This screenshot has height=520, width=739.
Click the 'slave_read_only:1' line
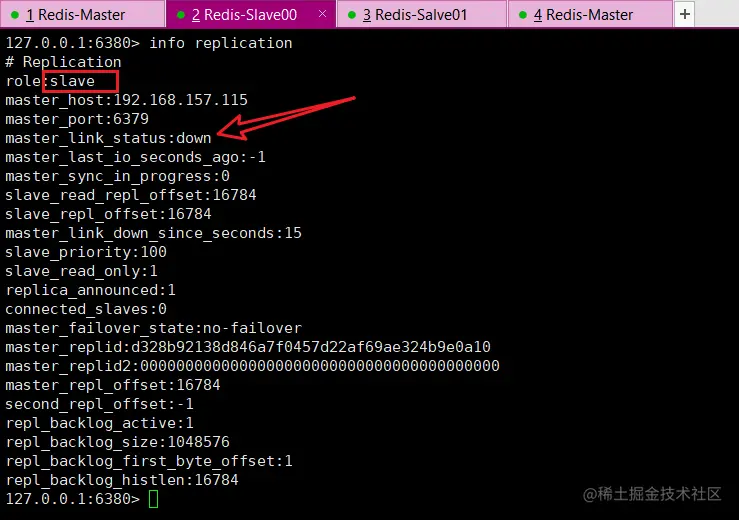click(x=82, y=271)
